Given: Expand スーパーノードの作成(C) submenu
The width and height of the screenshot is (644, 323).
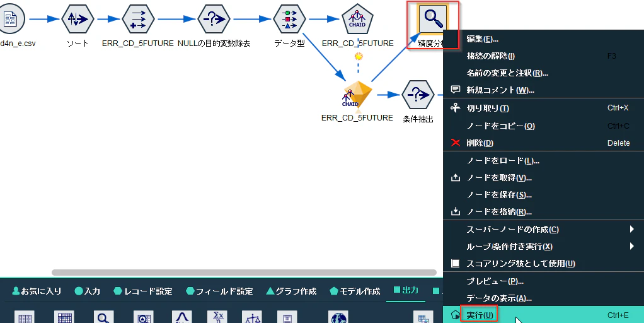Looking at the screenshot, I should pyautogui.click(x=543, y=229).
